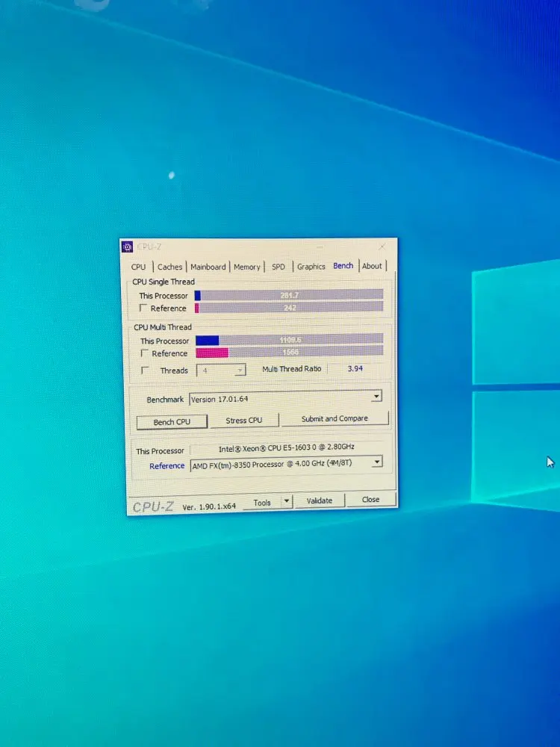Open the Caches tab
Image resolution: width=560 pixels, height=747 pixels.
(169, 267)
